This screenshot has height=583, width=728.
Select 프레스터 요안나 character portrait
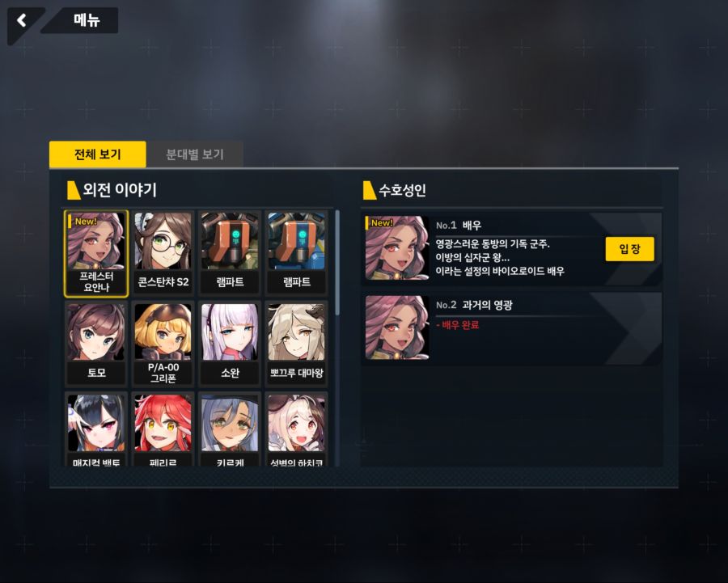coord(96,253)
